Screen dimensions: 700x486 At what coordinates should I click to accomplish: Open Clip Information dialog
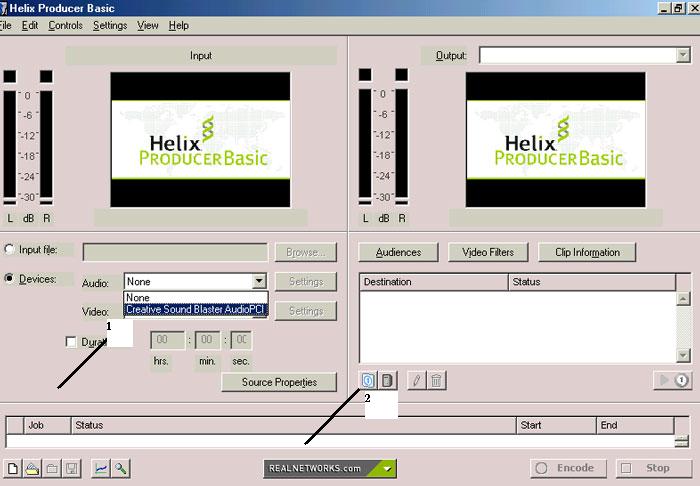coord(587,252)
